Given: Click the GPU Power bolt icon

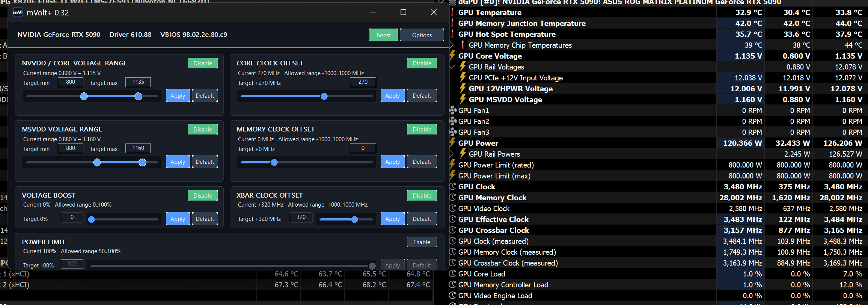Looking at the screenshot, I should (x=452, y=143).
